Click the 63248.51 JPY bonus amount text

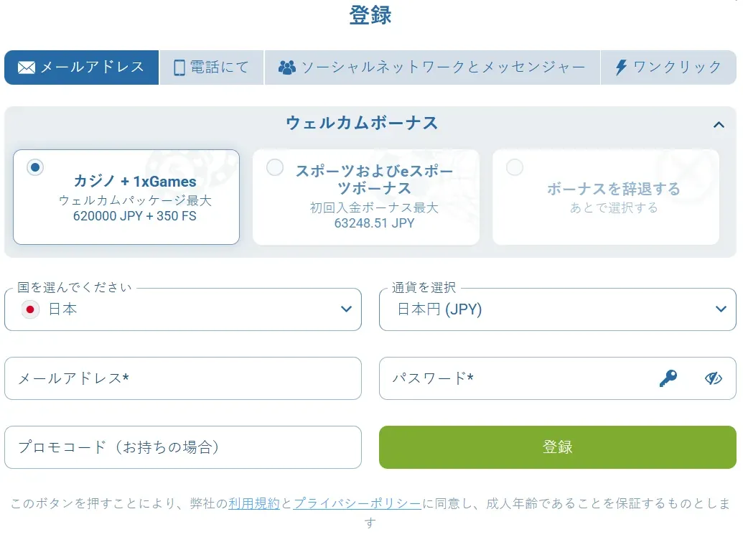[374, 223]
